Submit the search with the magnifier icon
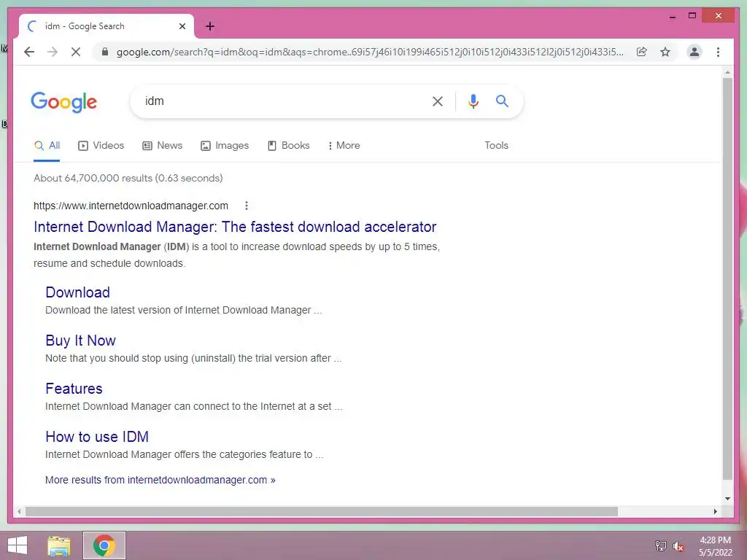 [502, 101]
